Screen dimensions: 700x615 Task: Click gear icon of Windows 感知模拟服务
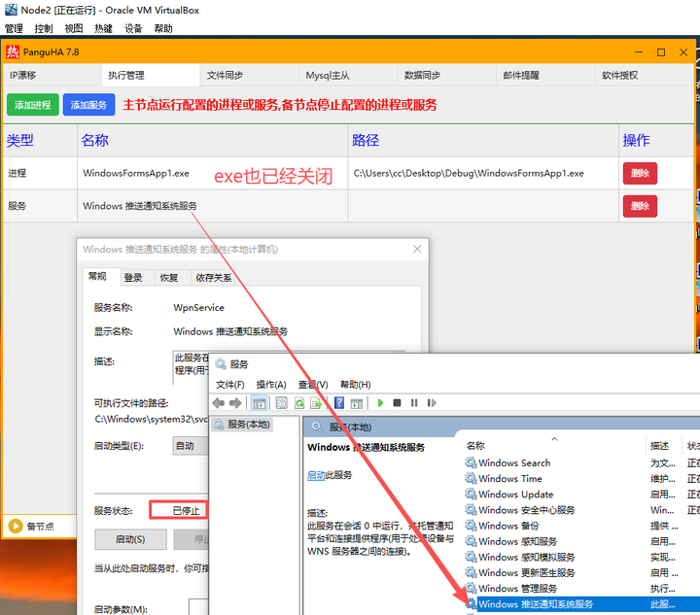tap(471, 557)
